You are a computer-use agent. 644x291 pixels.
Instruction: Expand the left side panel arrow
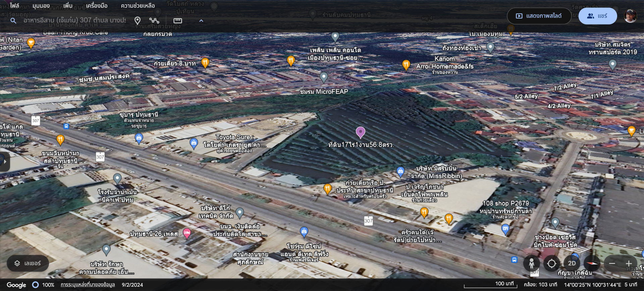pos(5,162)
